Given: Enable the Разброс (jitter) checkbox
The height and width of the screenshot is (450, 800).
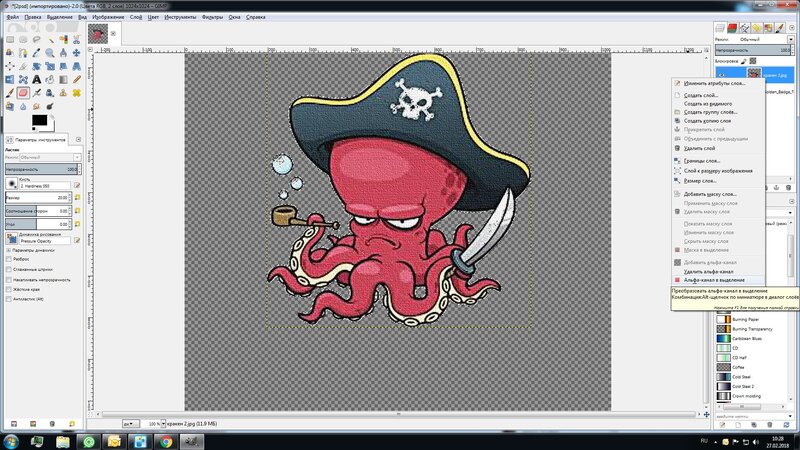Looking at the screenshot, I should pos(9,259).
